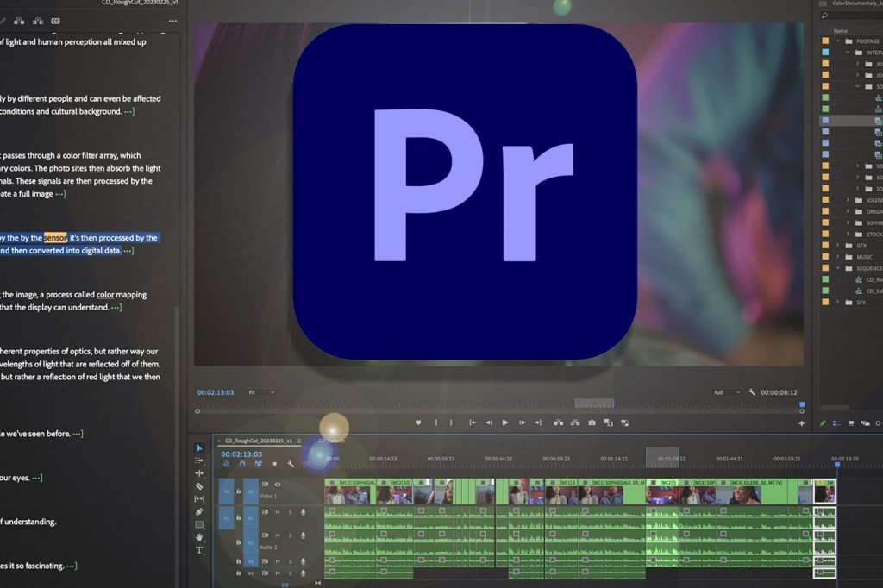This screenshot has width=883, height=588.
Task: Pick the Pen tool
Action: click(x=199, y=511)
